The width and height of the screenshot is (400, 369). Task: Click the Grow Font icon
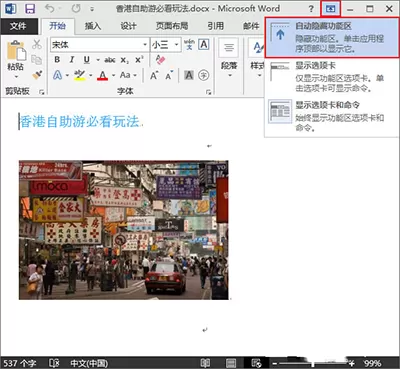click(154, 75)
